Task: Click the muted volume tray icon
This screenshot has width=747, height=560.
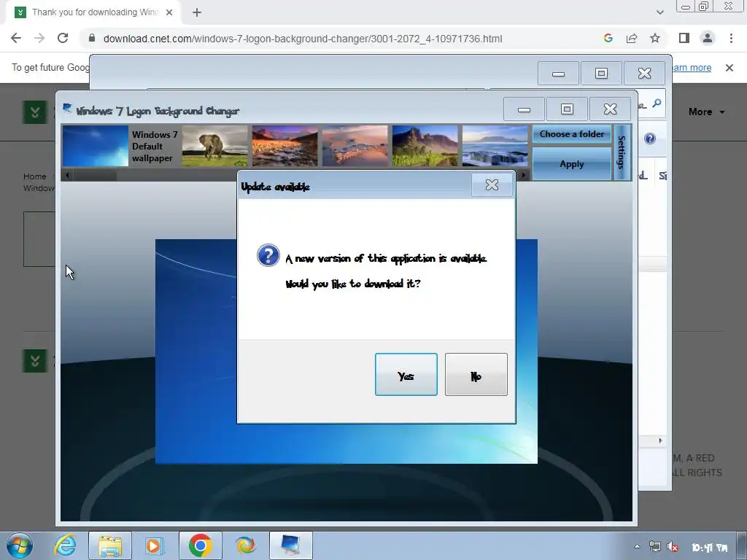Action: click(673, 547)
